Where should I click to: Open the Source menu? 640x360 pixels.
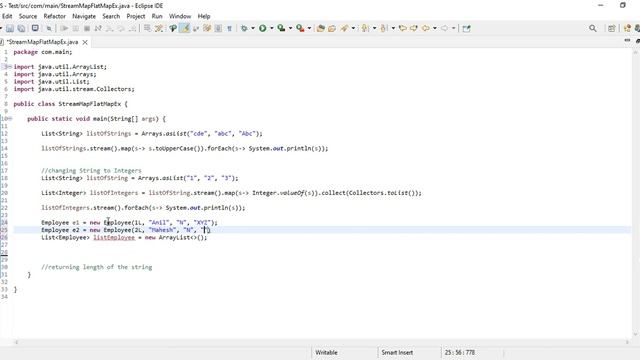click(28, 16)
